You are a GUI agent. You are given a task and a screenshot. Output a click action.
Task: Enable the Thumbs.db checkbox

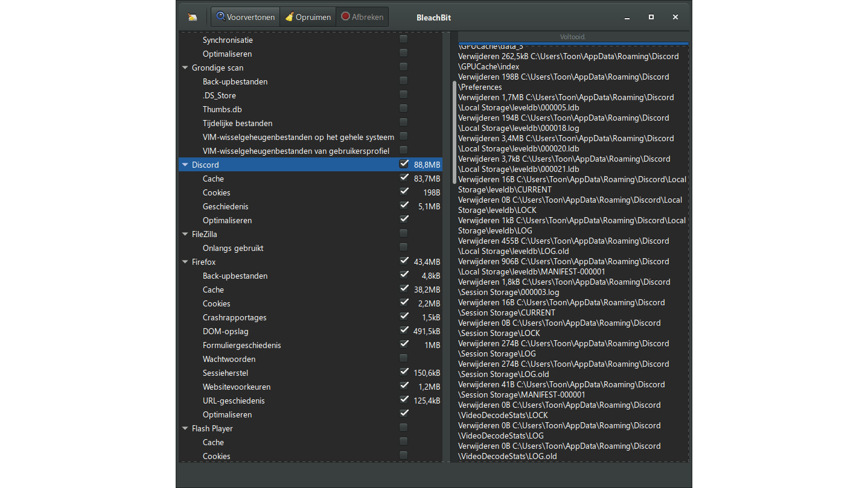point(403,109)
